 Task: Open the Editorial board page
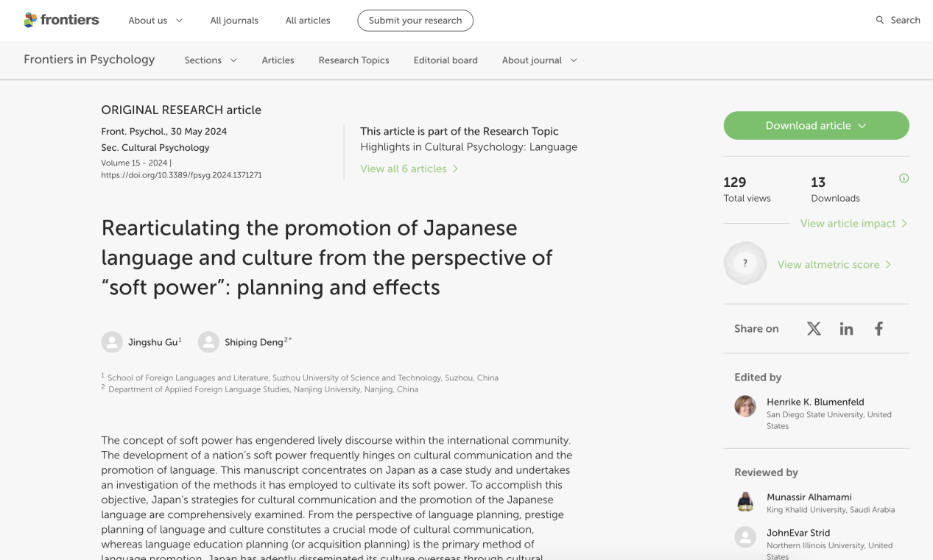pyautogui.click(x=446, y=60)
